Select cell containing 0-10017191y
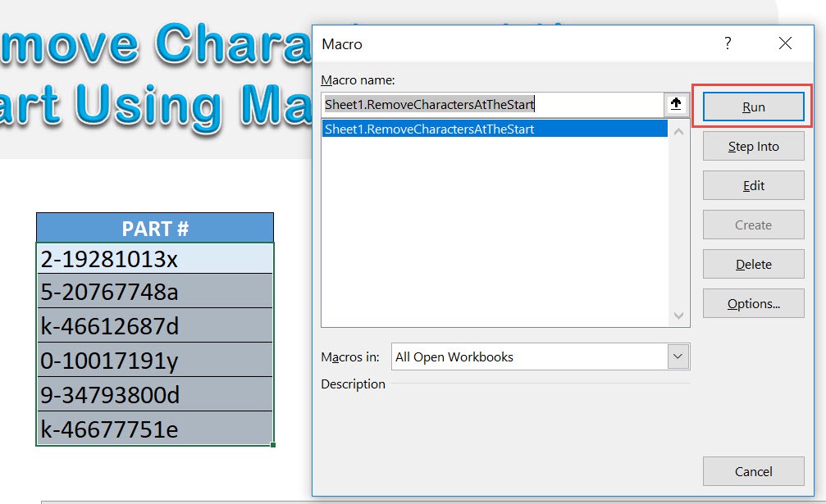Viewport: 826px width, 504px height. pos(155,360)
